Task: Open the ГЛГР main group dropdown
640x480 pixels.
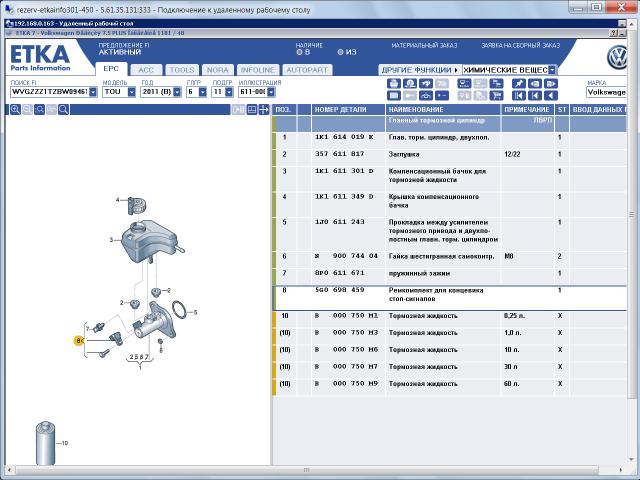Action: click(203, 92)
